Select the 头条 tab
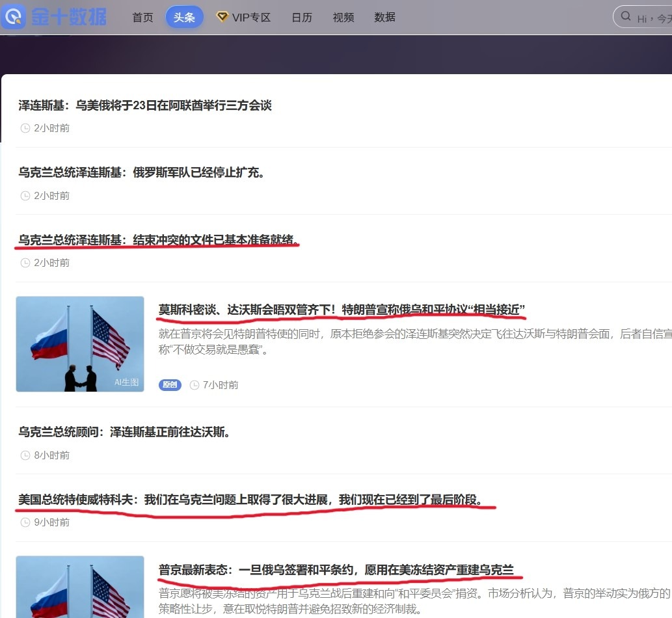Screen dimensions: 672x618 click(184, 18)
